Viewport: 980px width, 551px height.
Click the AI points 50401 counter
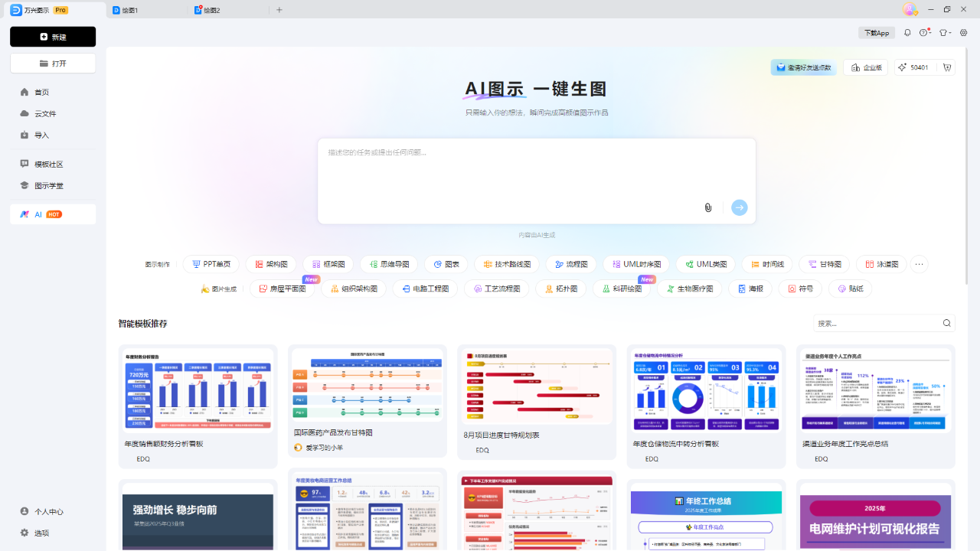(x=915, y=67)
